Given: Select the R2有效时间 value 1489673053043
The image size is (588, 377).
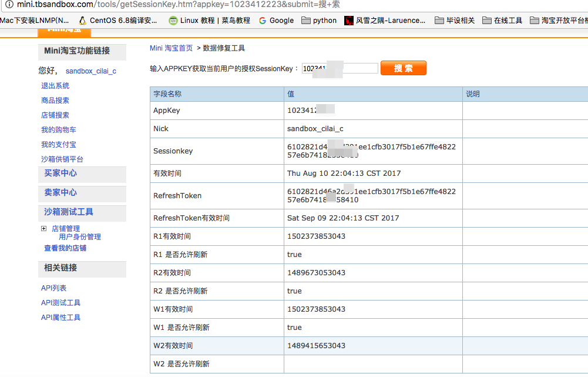Looking at the screenshot, I should pos(316,273).
